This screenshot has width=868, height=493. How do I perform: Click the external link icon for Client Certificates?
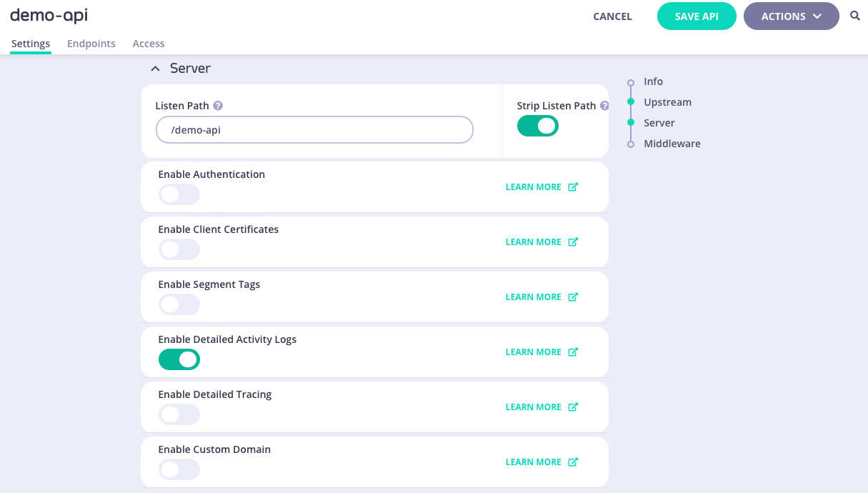click(573, 241)
